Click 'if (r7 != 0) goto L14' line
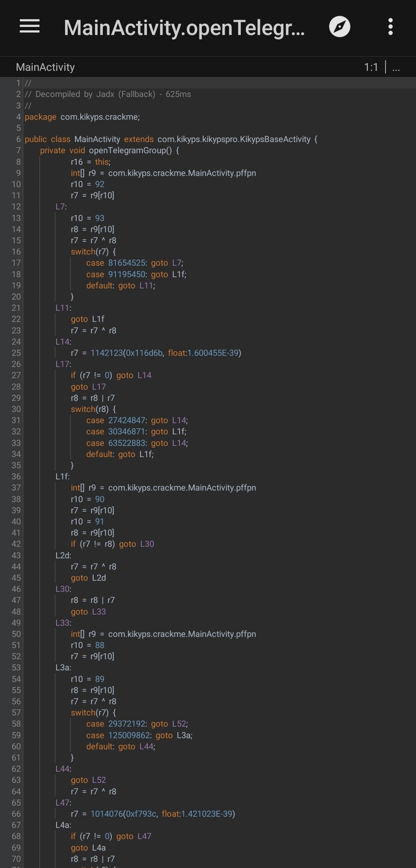 (x=111, y=375)
